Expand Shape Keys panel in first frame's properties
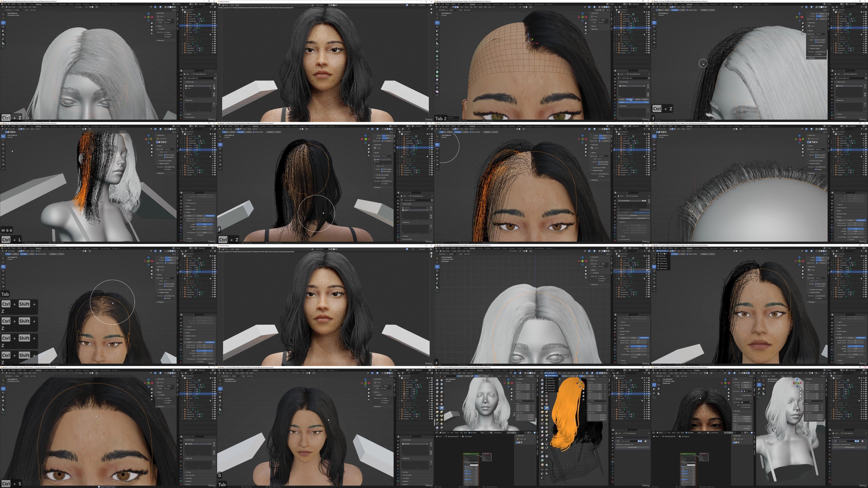Screen dimensions: 868x488 [x=189, y=100]
